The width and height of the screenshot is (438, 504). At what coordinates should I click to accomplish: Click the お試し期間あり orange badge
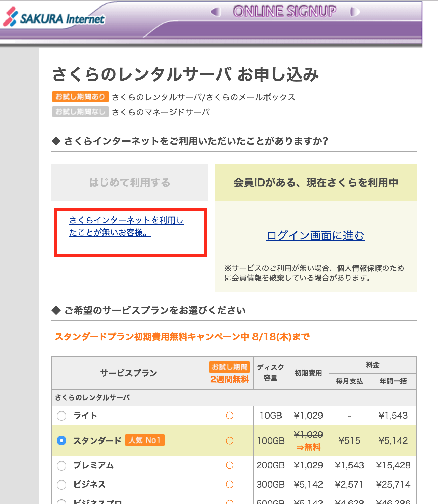tap(80, 97)
